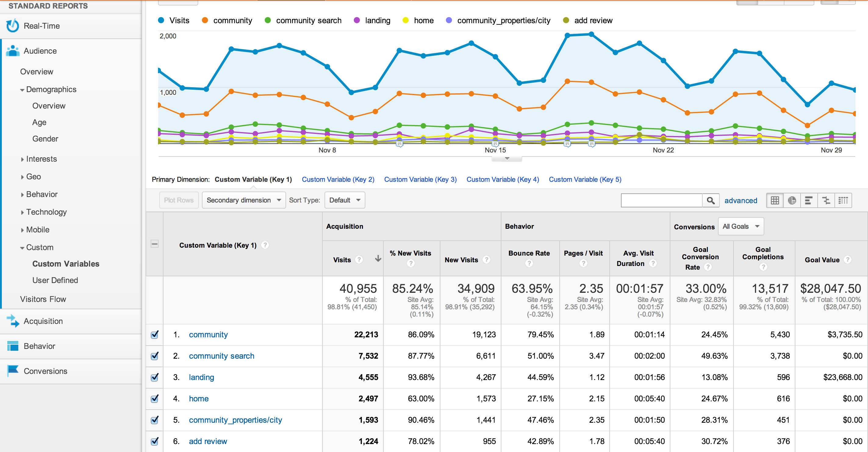Click the orange community legend dot

pyautogui.click(x=205, y=20)
